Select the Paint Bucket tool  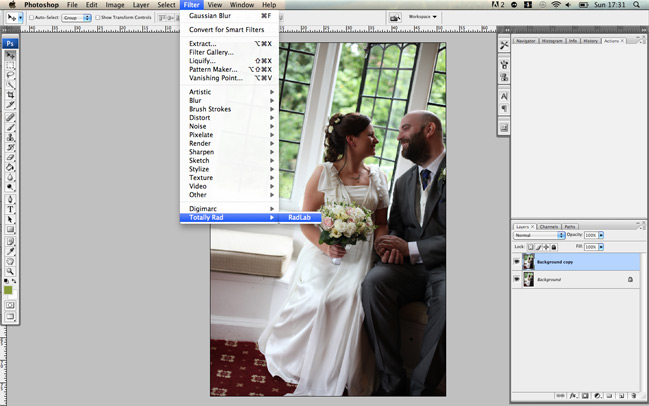coord(10,167)
